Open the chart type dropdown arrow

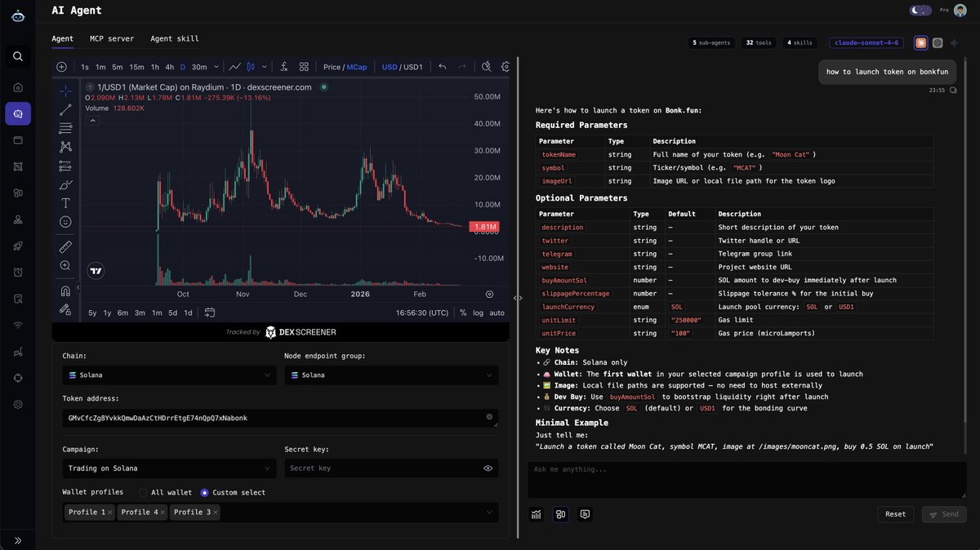pos(263,67)
